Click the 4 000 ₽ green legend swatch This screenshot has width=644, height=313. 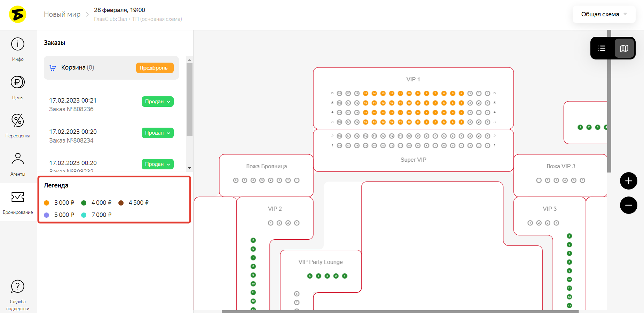pos(84,203)
